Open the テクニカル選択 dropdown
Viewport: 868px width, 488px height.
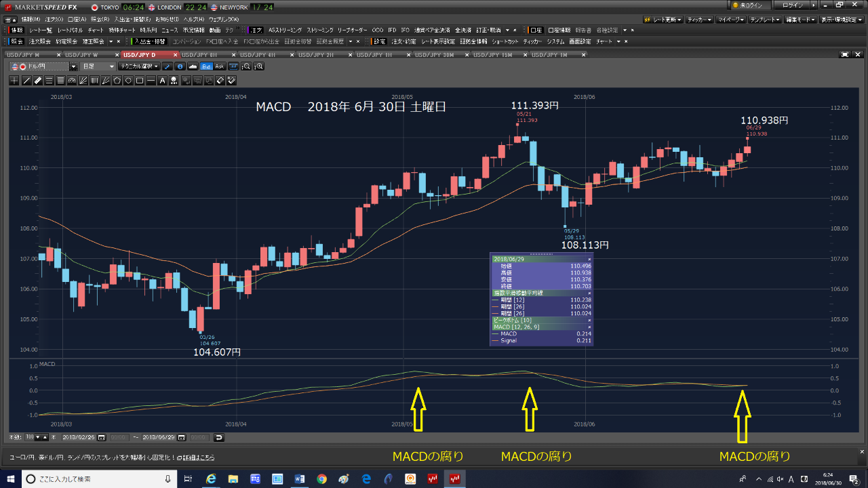[138, 66]
